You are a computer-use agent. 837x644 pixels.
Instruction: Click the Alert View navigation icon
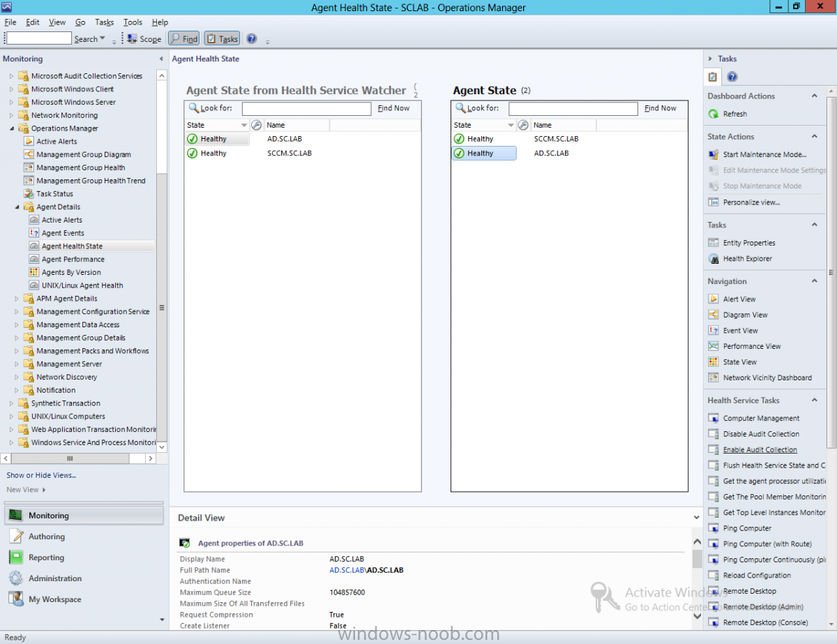(x=713, y=299)
